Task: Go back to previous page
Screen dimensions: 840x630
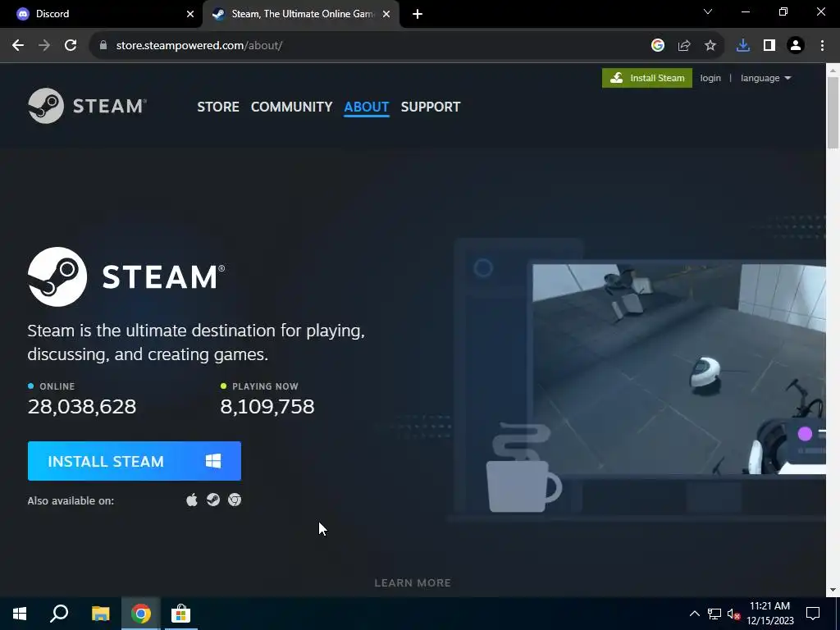Action: click(18, 46)
